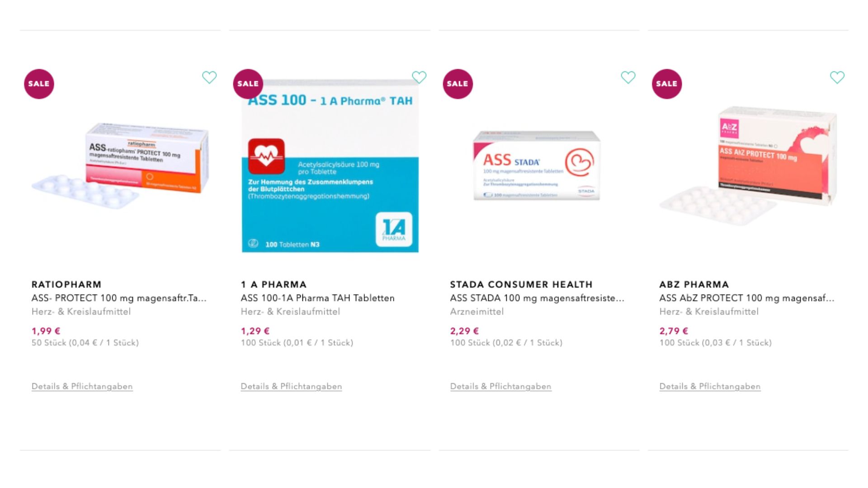
Task: Open the ASS STADA 100 mg product title
Action: pos(537,298)
